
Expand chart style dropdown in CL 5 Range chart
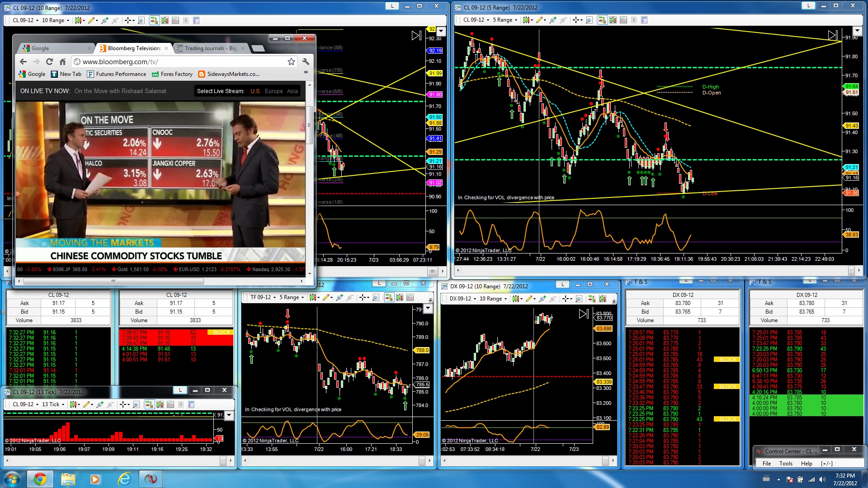(532, 20)
